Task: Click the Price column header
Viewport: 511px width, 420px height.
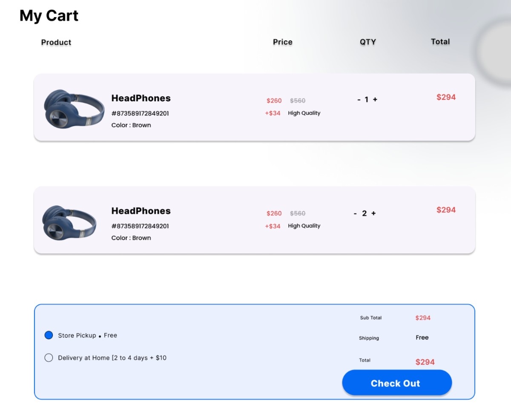Action: click(283, 42)
